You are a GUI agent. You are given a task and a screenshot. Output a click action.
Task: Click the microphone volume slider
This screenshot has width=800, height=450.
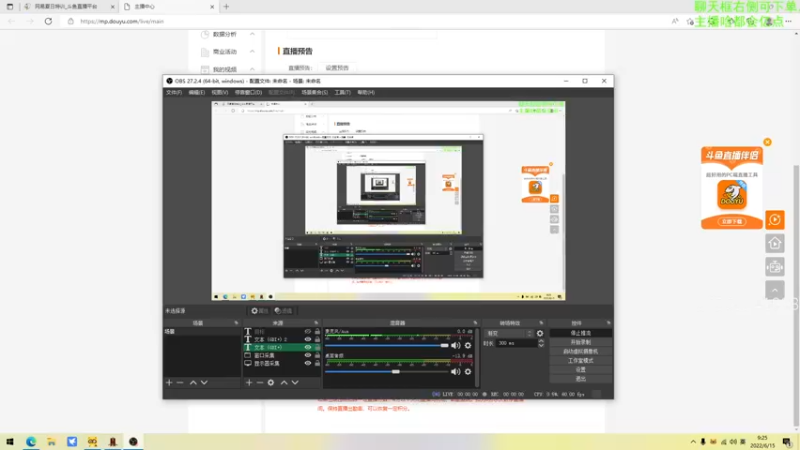click(x=387, y=345)
